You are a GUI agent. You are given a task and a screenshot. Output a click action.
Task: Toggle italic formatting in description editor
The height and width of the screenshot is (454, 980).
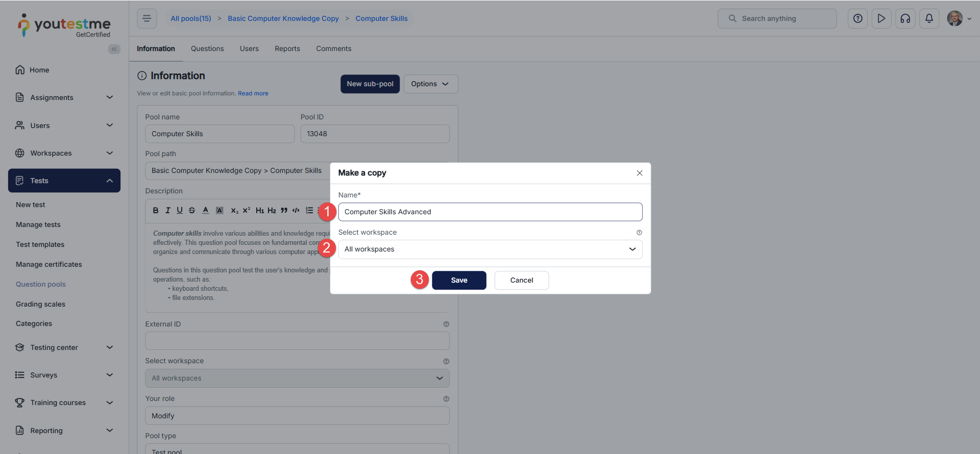click(167, 211)
